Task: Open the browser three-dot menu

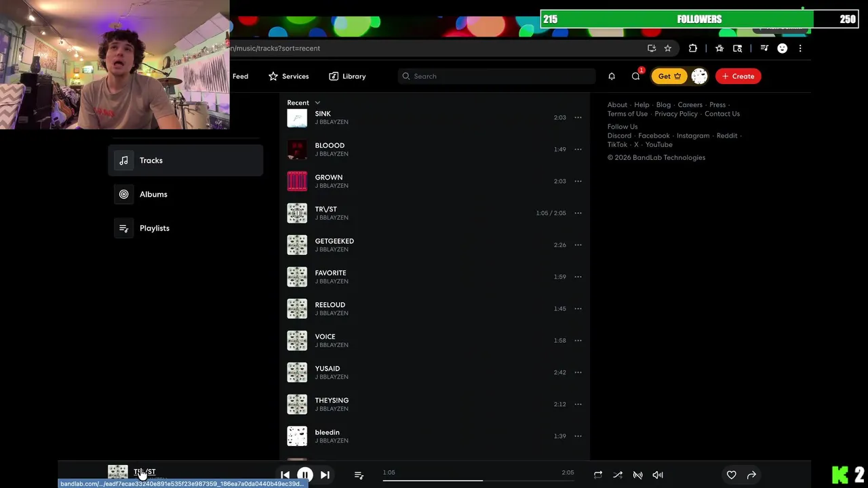Action: [800, 49]
